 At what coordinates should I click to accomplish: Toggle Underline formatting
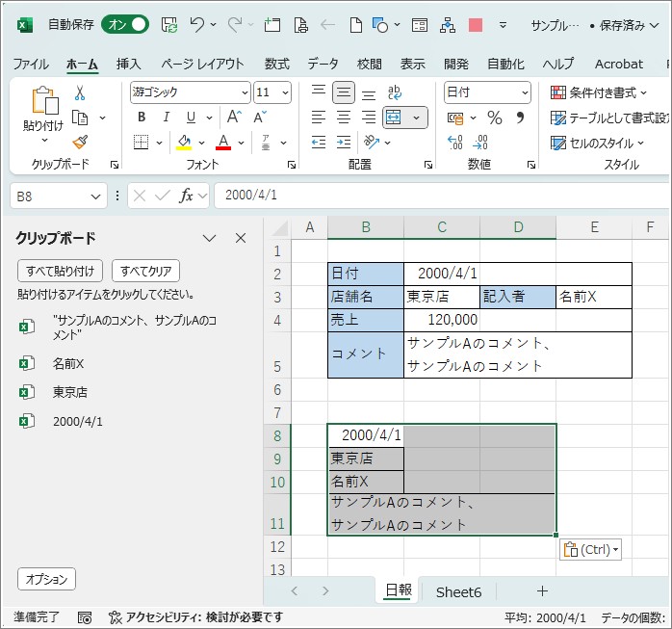click(x=192, y=118)
